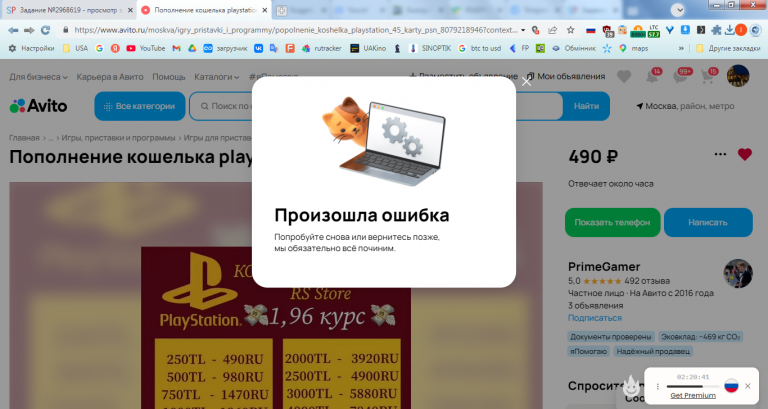This screenshot has height=409, width=768.
Task: Show hidden bookmarks via the double chevron
Action: 681,48
